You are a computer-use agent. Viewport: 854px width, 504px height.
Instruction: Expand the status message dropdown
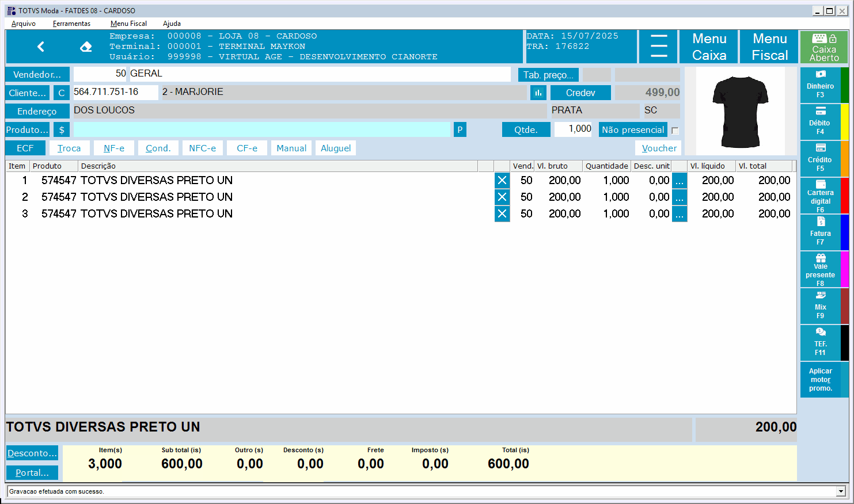841,491
